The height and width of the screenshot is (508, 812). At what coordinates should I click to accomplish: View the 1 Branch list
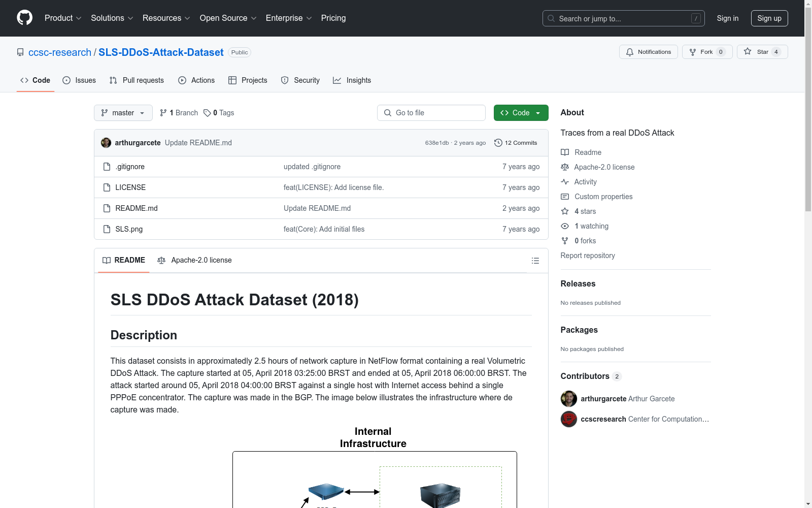point(179,113)
